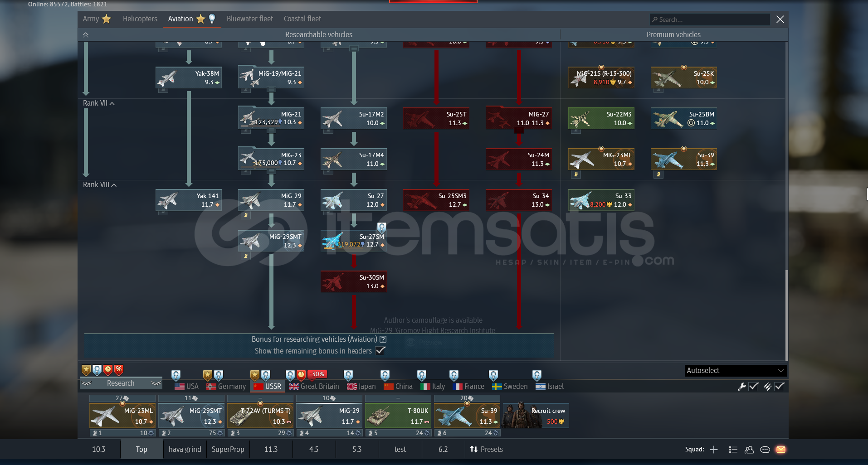Select the Su-25BM premium card

click(684, 119)
